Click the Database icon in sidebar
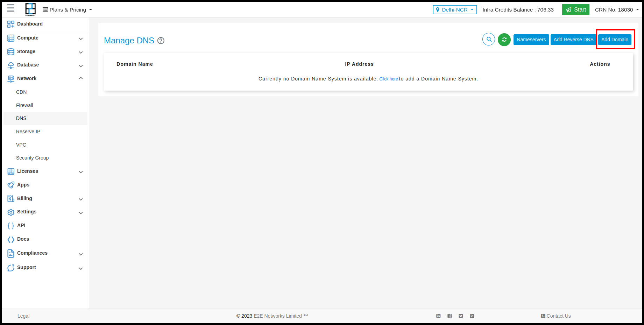This screenshot has height=325, width=644. click(x=11, y=65)
